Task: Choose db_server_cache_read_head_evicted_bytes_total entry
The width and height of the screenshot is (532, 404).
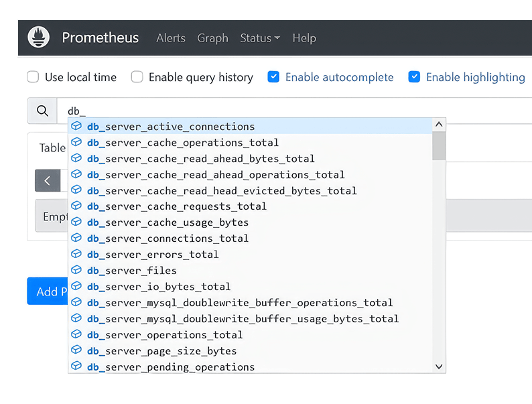Action: pyautogui.click(x=251, y=190)
